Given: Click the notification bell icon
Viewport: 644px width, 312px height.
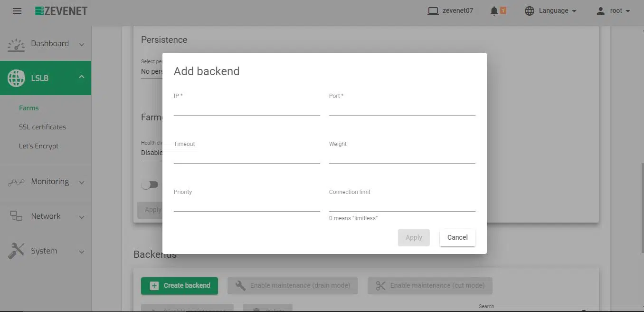Looking at the screenshot, I should tap(494, 11).
